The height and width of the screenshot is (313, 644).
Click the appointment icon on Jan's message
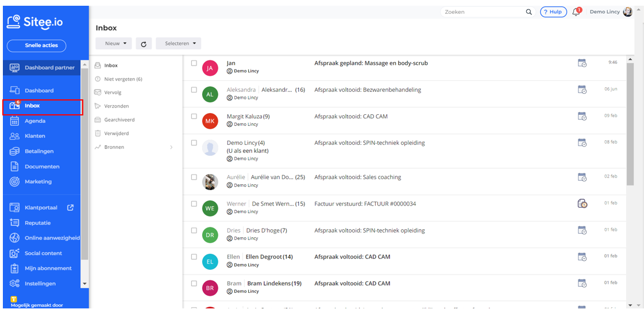click(582, 63)
